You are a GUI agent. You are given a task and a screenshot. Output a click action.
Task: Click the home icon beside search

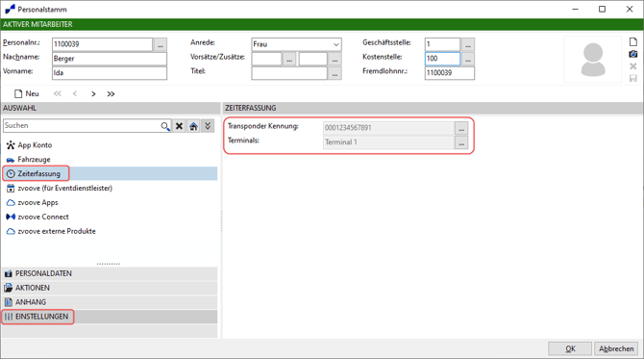tap(193, 126)
